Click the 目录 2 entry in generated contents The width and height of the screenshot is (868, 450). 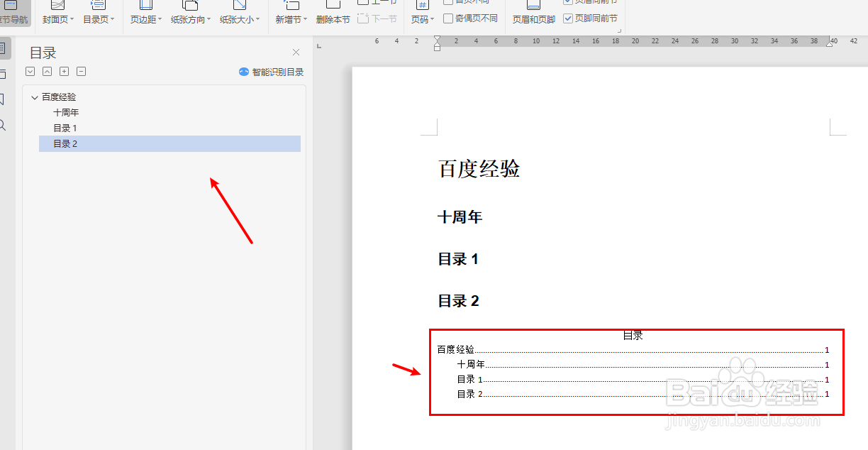642,394
